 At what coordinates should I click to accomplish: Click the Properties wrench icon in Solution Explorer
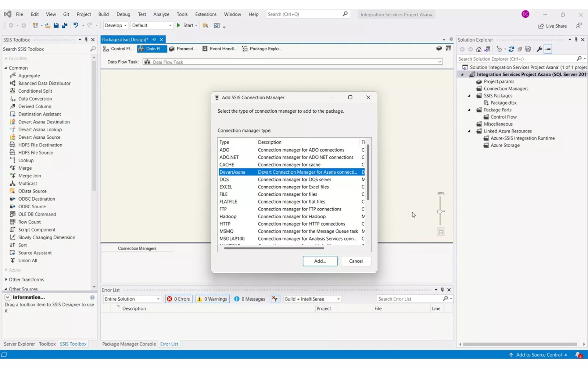coord(539,49)
